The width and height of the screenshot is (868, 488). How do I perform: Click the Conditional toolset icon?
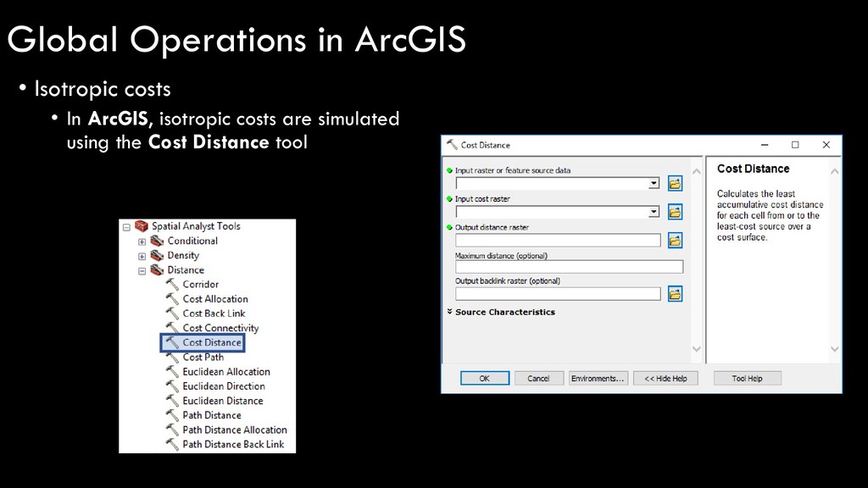coord(157,241)
